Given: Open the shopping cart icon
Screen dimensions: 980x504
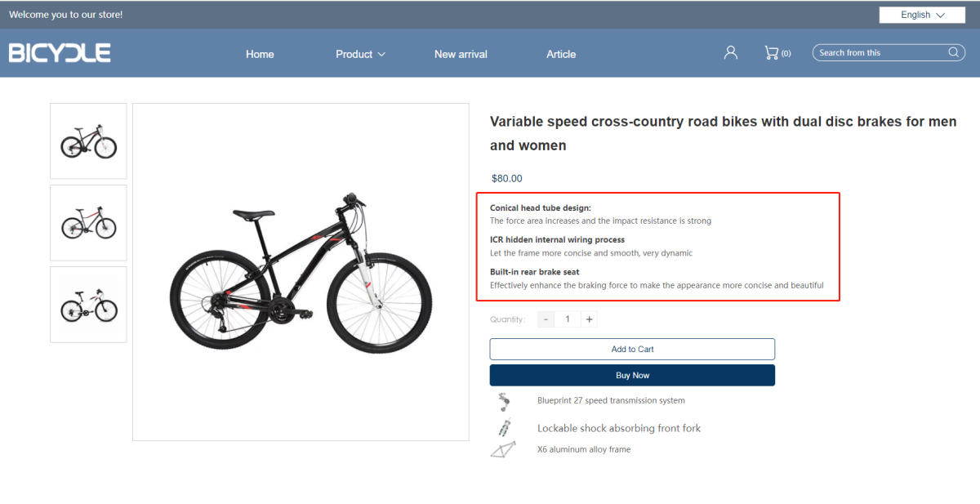Looking at the screenshot, I should pos(771,52).
